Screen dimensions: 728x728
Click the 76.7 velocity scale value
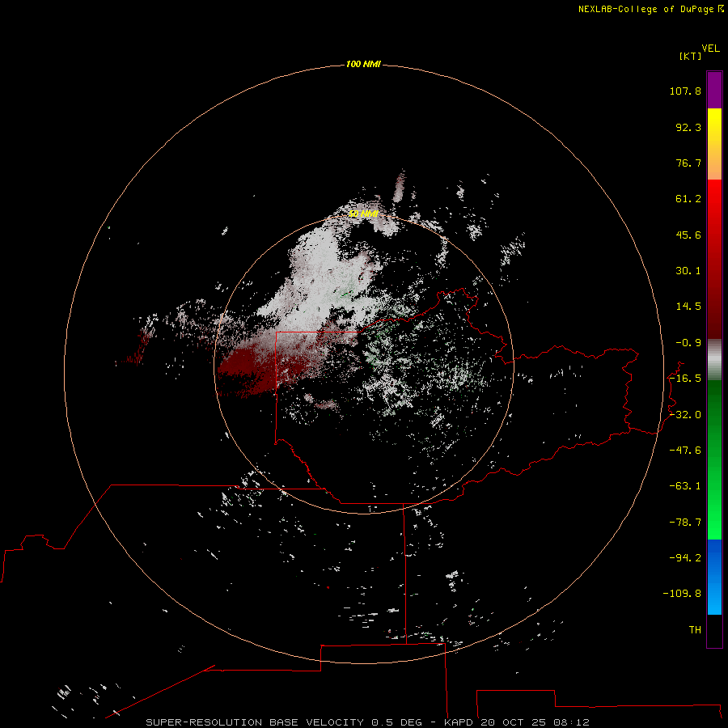[x=688, y=163]
